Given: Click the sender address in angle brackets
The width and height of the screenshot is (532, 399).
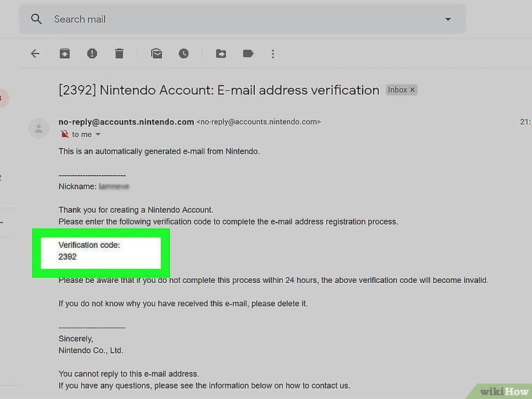Looking at the screenshot, I should pyautogui.click(x=258, y=122).
